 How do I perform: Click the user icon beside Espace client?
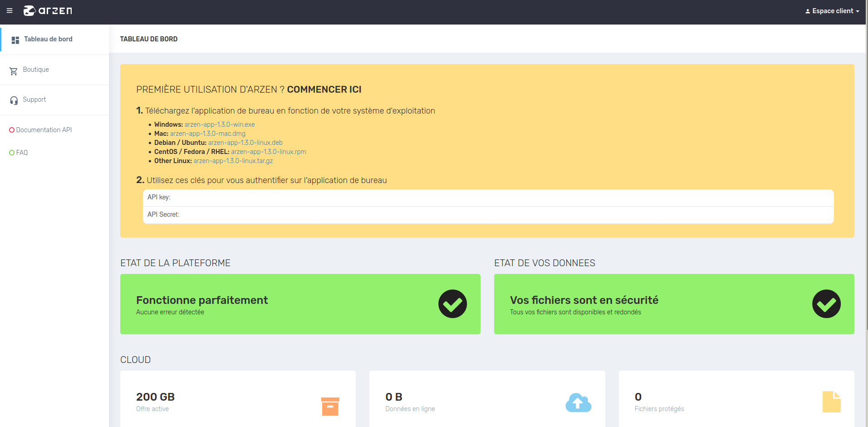click(x=808, y=11)
